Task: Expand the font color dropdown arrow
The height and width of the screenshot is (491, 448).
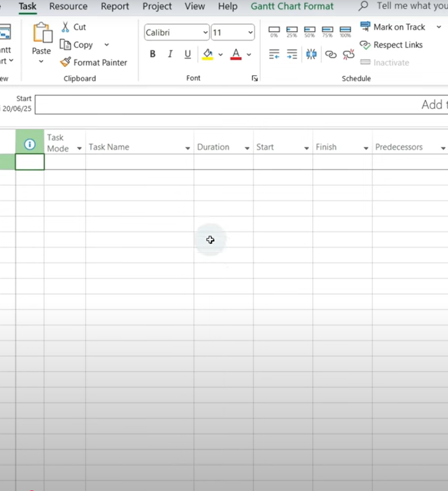Action: tap(249, 54)
